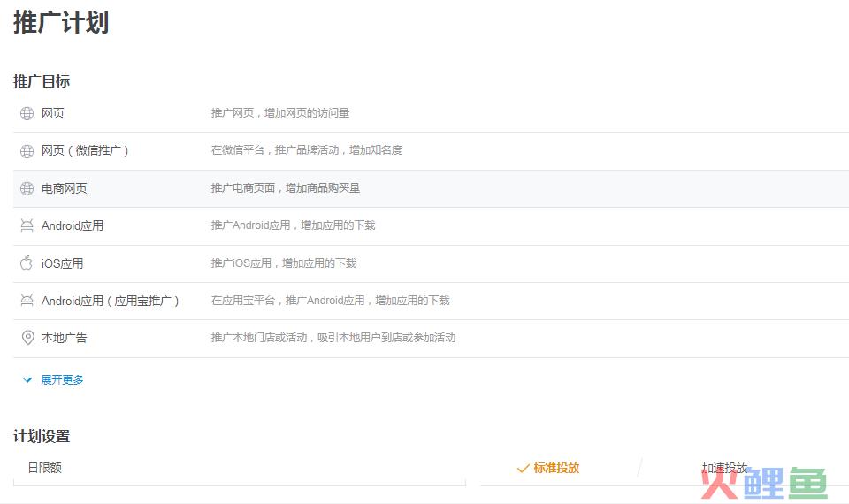The width and height of the screenshot is (849, 504).
Task: Click description 在应用宝平台，推广Android应用
Action: (x=330, y=301)
